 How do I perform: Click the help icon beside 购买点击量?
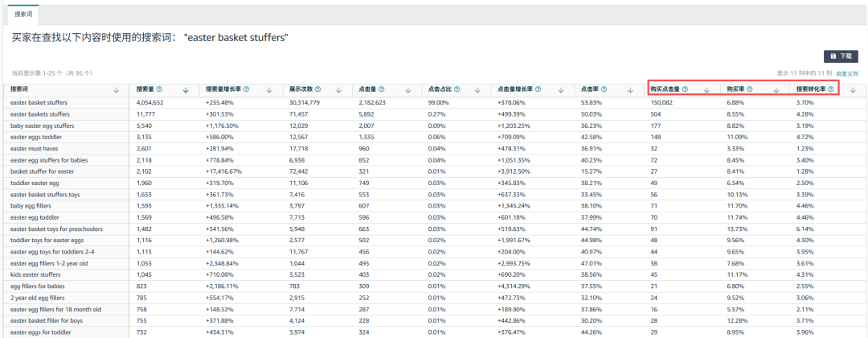point(685,89)
